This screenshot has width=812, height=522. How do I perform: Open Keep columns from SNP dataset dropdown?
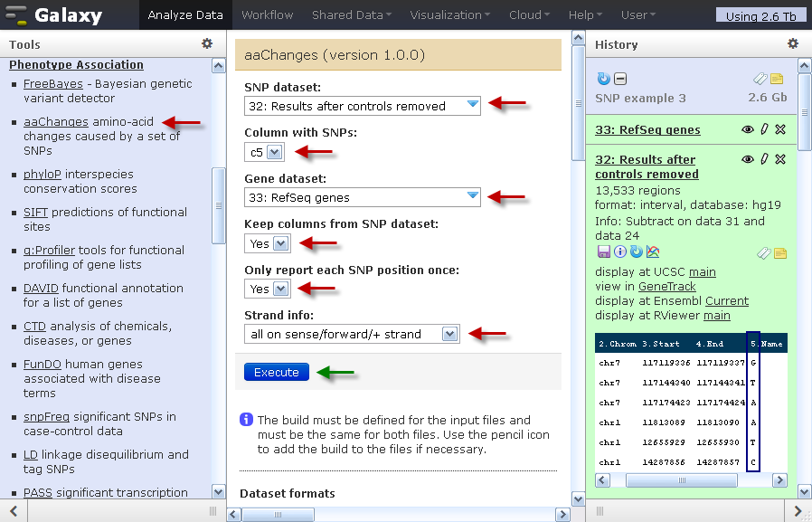pos(268,243)
